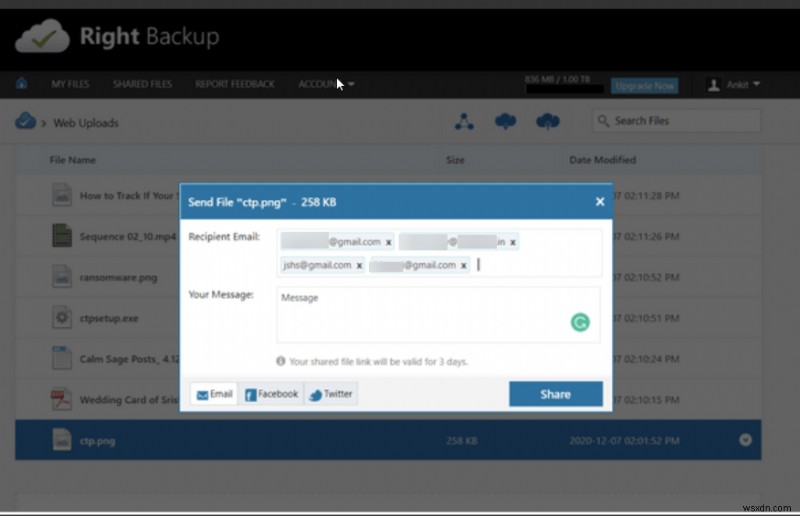Remove the recipient ending in .in

(513, 242)
